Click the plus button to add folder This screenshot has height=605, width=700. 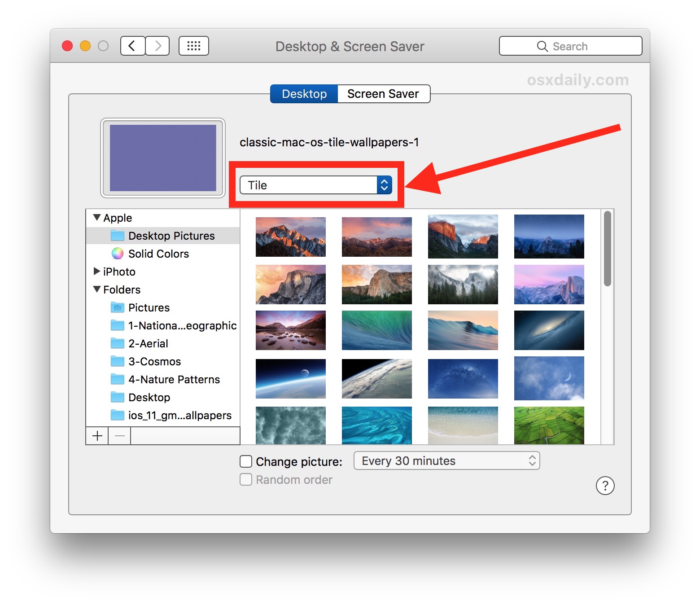[97, 436]
